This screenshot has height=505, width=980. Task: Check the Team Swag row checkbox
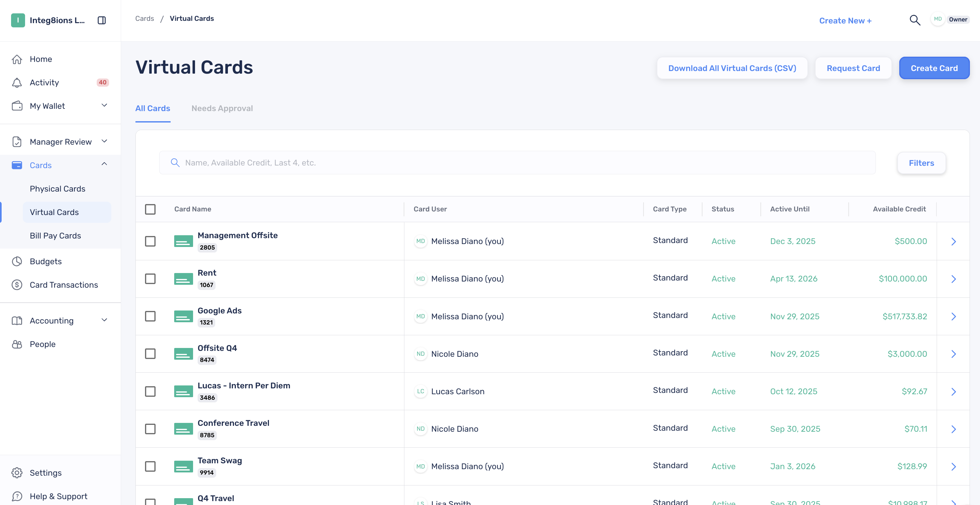click(x=150, y=467)
